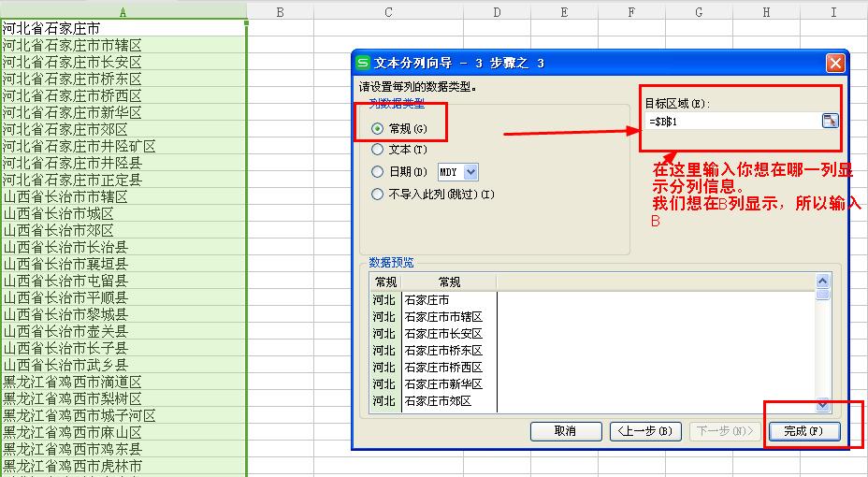The width and height of the screenshot is (868, 477).
Task: Click cell 山西省长治市市辖区
Action: point(123,196)
